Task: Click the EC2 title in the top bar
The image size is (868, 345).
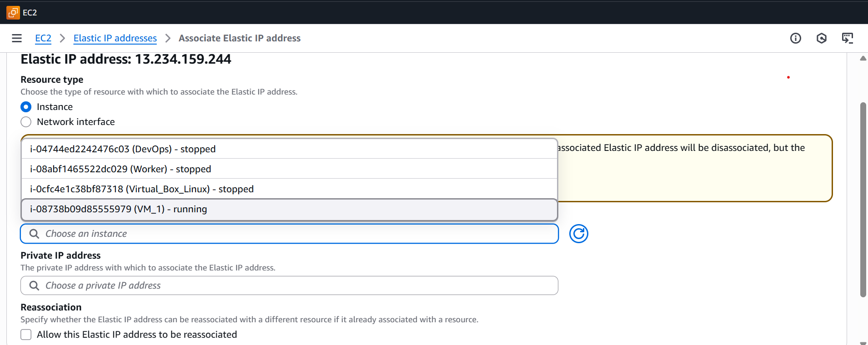Action: [x=30, y=13]
